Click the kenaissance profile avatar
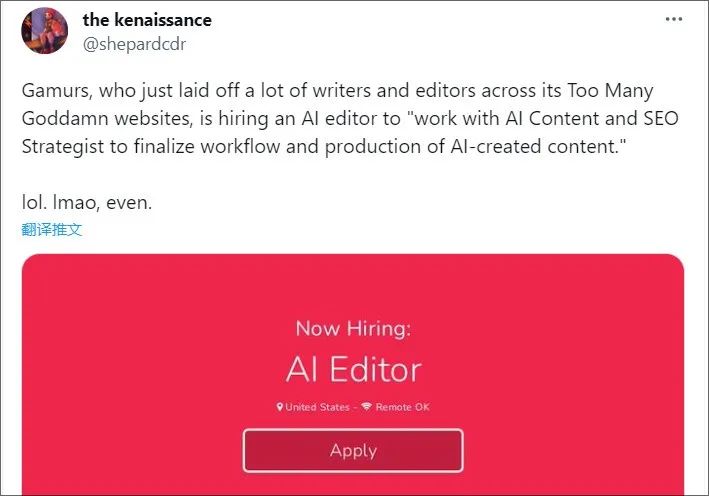The width and height of the screenshot is (709, 496). coord(44,31)
